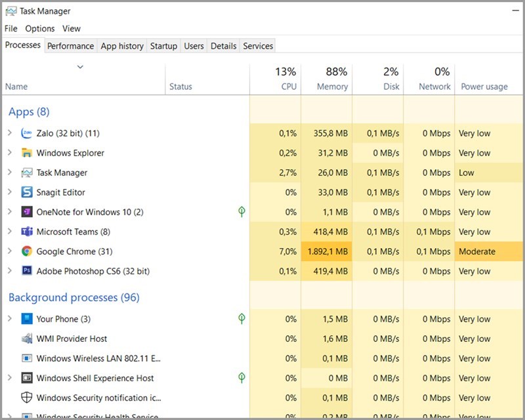Expand the Zalo process group
The width and height of the screenshot is (525, 420).
click(x=10, y=133)
